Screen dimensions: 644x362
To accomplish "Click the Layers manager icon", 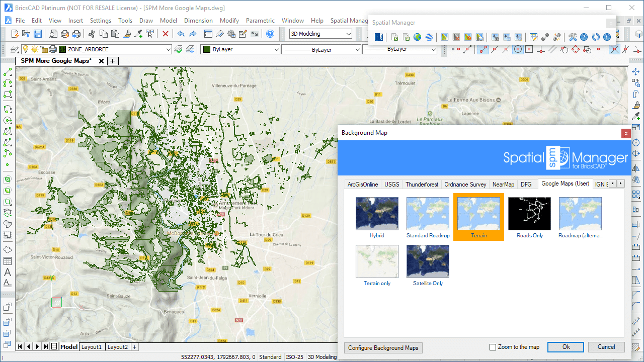I will [14, 49].
